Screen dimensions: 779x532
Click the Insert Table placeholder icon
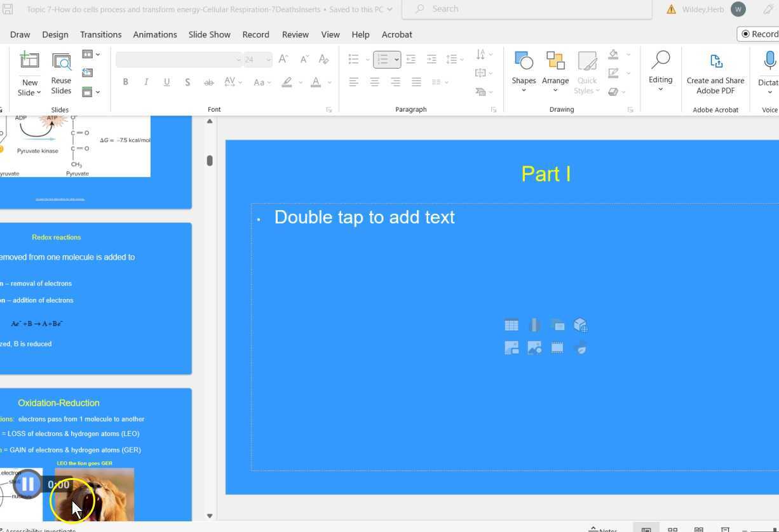511,325
